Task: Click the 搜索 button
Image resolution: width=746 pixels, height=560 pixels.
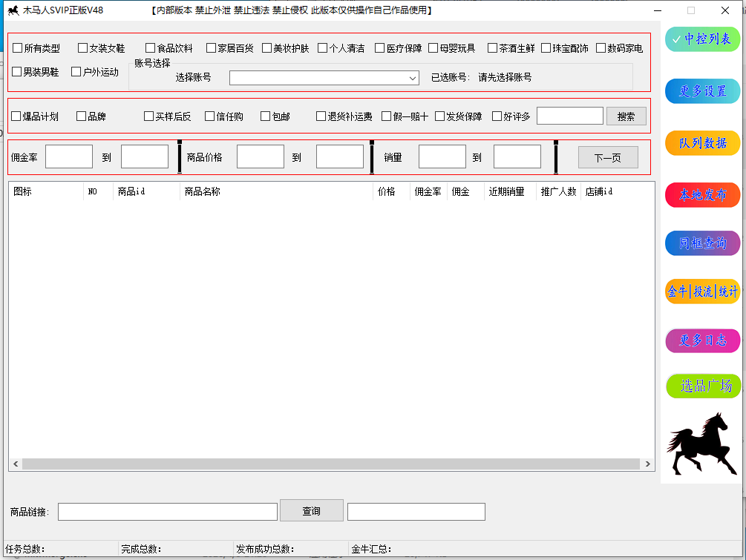Action: click(x=626, y=116)
